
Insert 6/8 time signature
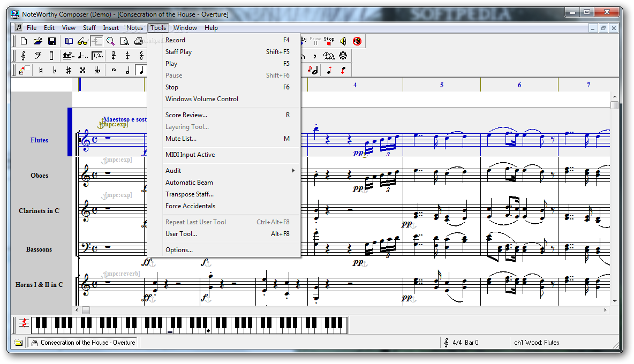click(x=141, y=56)
